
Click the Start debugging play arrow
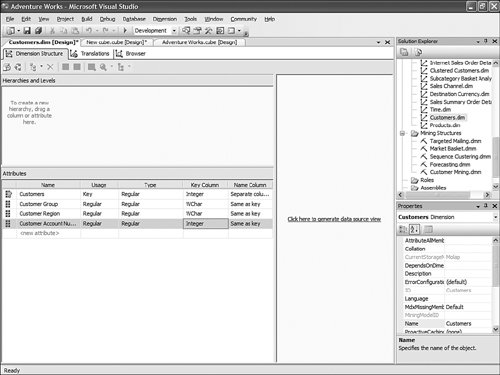(x=125, y=31)
